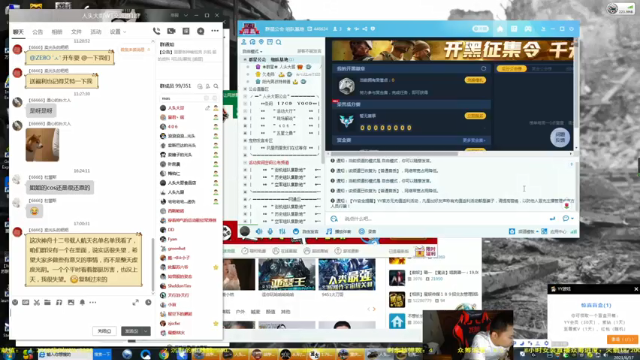Click the emoji icon beside YY chat input
The width and height of the screenshot is (640, 360).
click(x=334, y=219)
